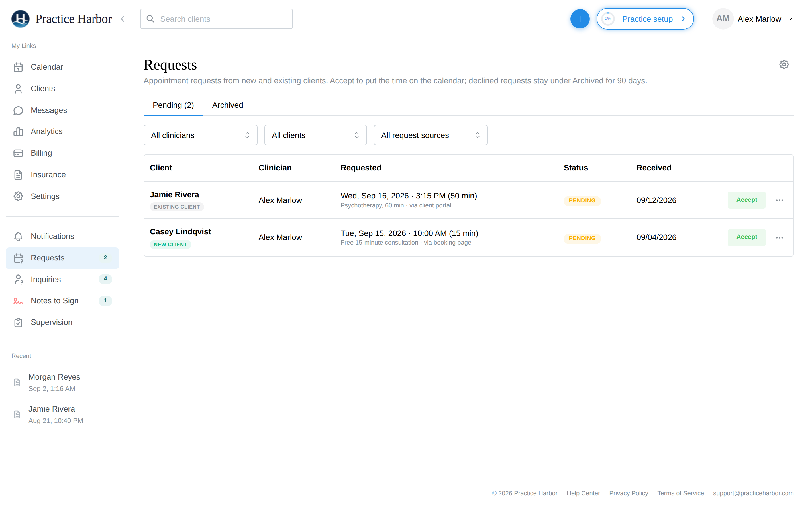
Task: Click the Received column header
Action: click(654, 168)
